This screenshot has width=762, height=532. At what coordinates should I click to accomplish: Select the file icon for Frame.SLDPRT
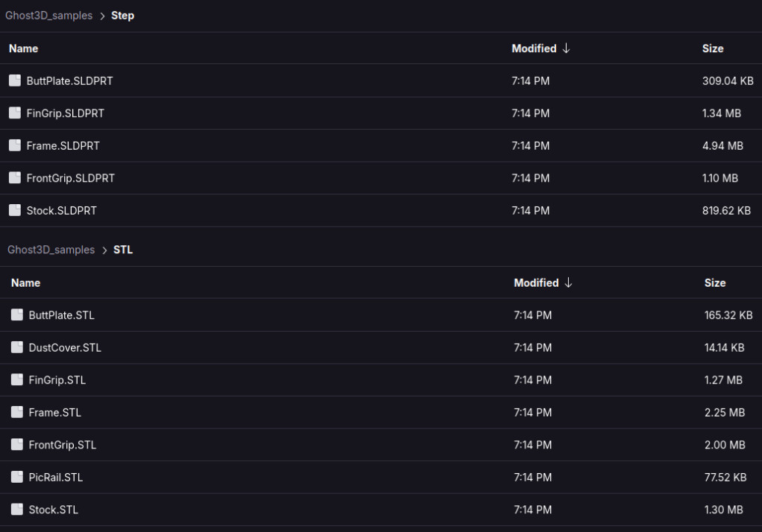pos(15,146)
